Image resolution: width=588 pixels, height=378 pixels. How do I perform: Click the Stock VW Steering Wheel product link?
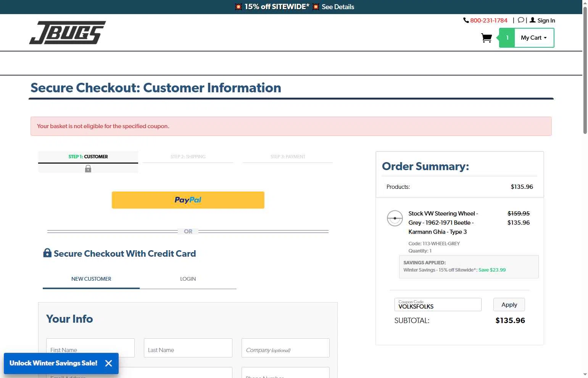click(443, 223)
